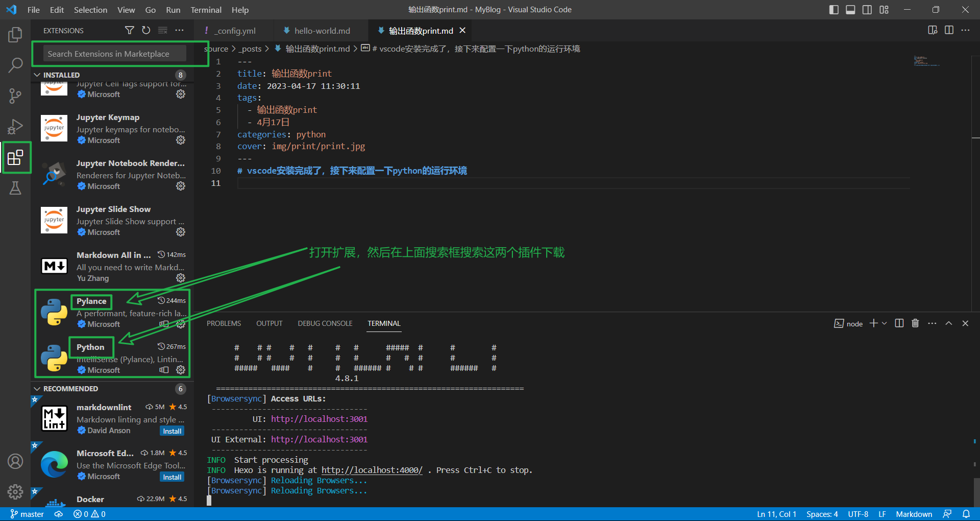
Task: Collapse the INSTALLED extensions section
Action: point(37,75)
